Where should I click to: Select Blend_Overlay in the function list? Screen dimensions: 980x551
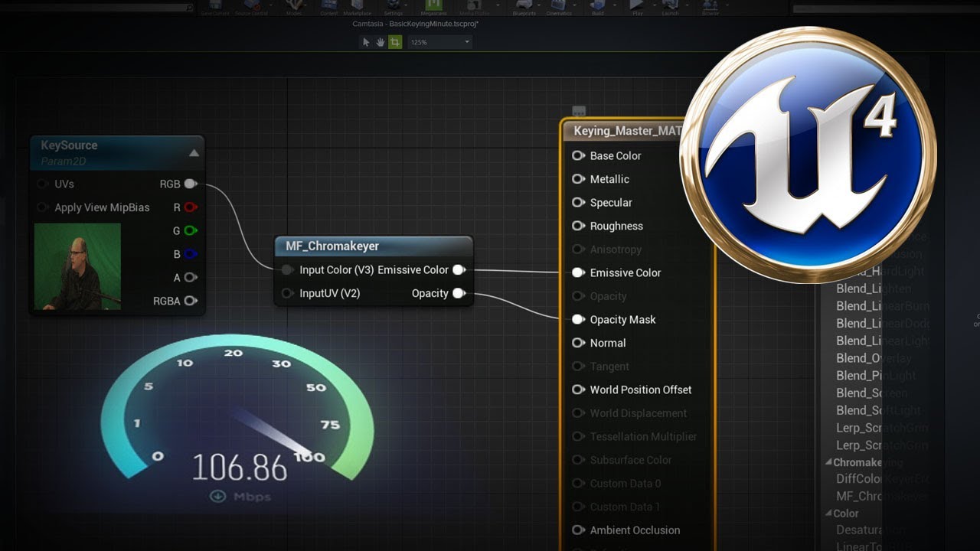coord(874,357)
